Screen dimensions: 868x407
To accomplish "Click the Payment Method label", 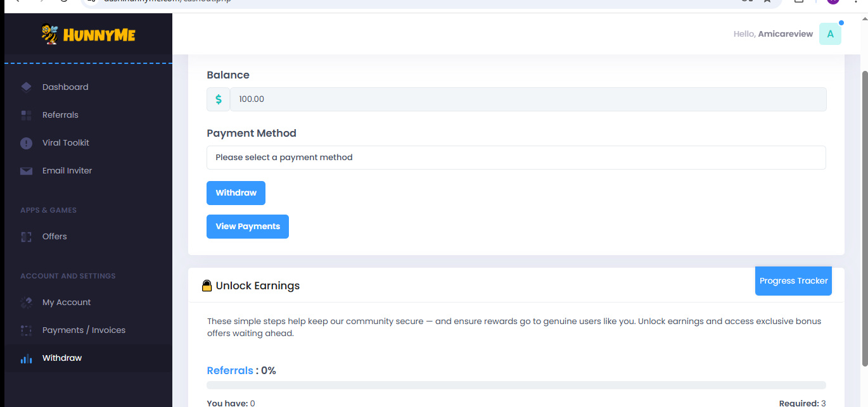I will tap(252, 133).
